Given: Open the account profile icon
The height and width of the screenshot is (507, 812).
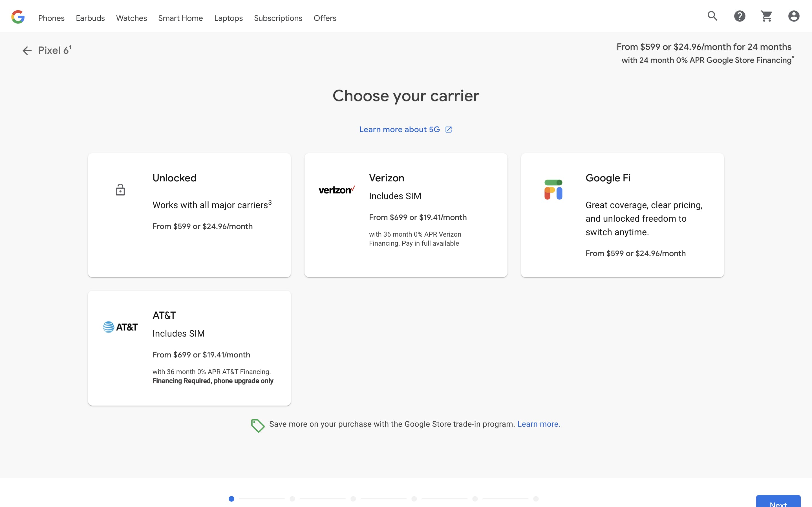Looking at the screenshot, I should pyautogui.click(x=794, y=16).
